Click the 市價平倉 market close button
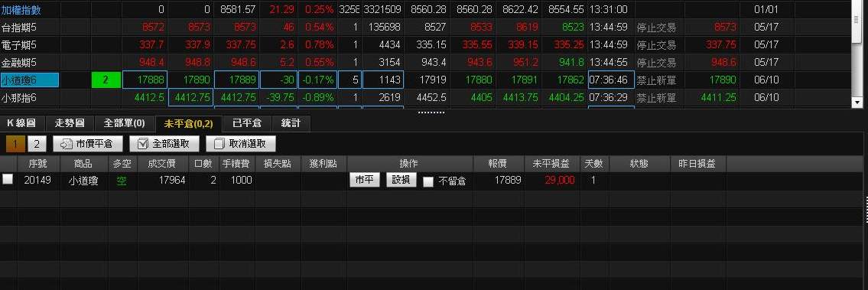 click(x=87, y=144)
